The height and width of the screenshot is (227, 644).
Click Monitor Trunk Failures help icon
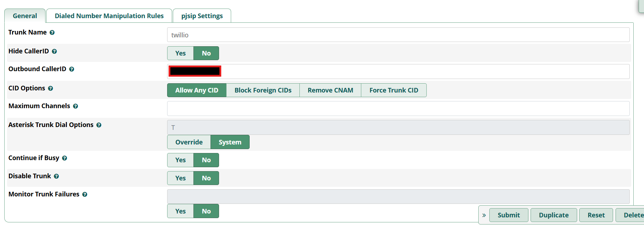tap(85, 195)
